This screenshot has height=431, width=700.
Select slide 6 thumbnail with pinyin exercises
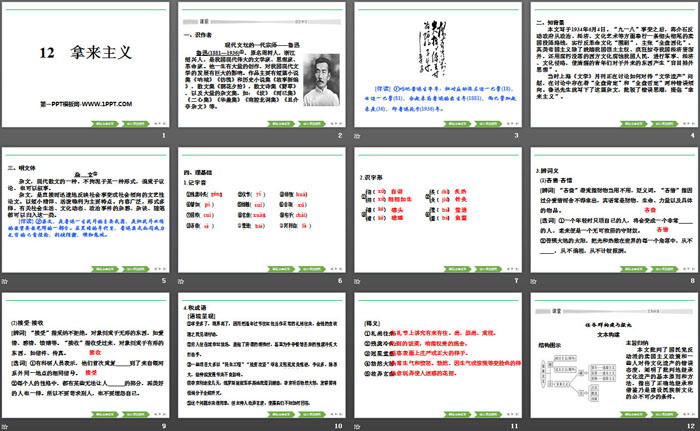coord(262,210)
